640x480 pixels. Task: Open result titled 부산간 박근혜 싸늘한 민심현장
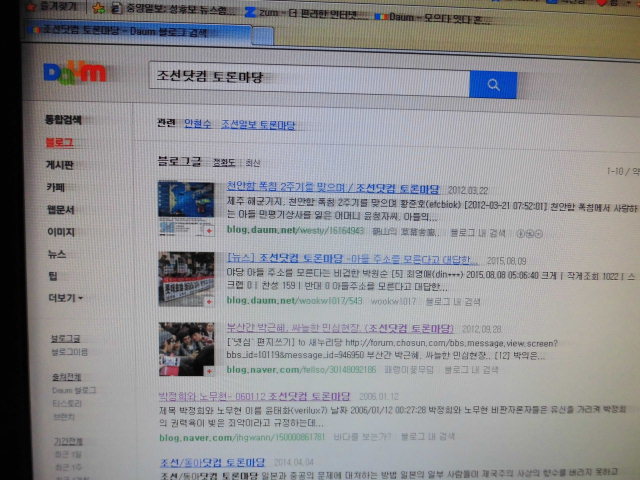[340, 328]
